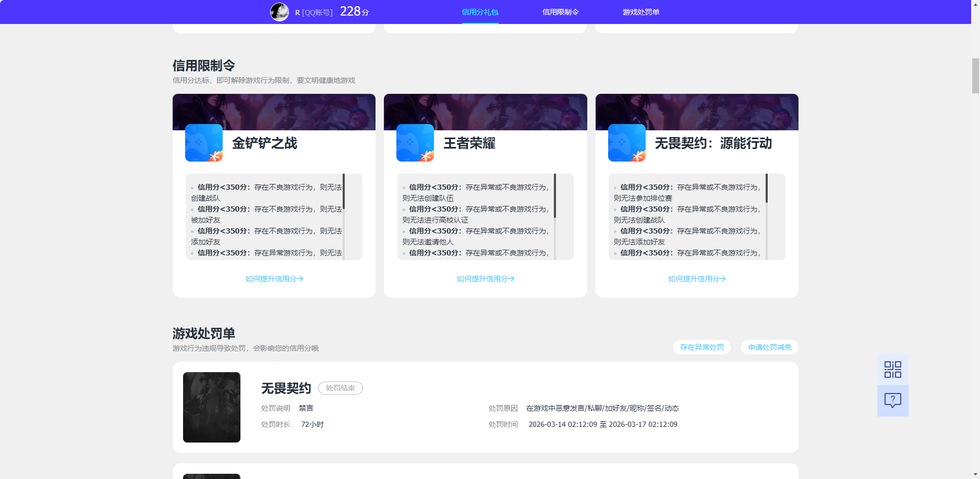
Task: Click the 无畏契约 penalty thumbnail image
Action: 212,407
